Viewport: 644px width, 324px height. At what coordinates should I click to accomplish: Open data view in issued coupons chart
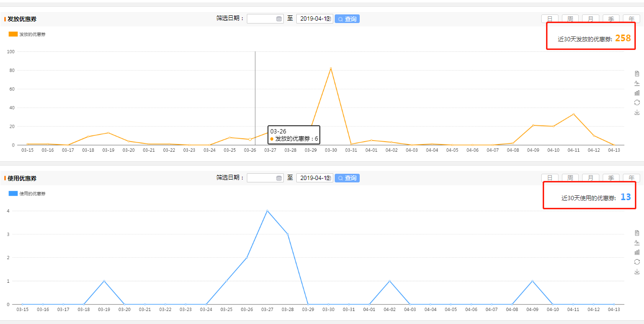click(x=637, y=73)
